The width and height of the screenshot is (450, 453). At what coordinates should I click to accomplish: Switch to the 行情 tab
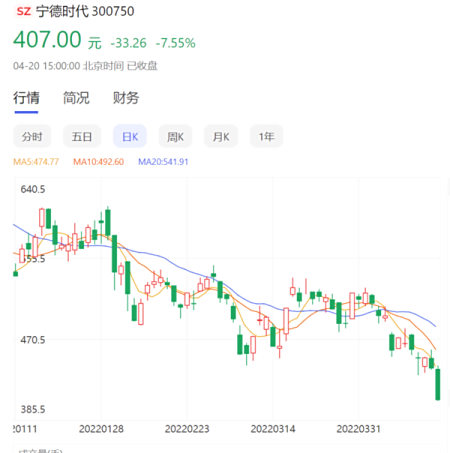(x=26, y=98)
